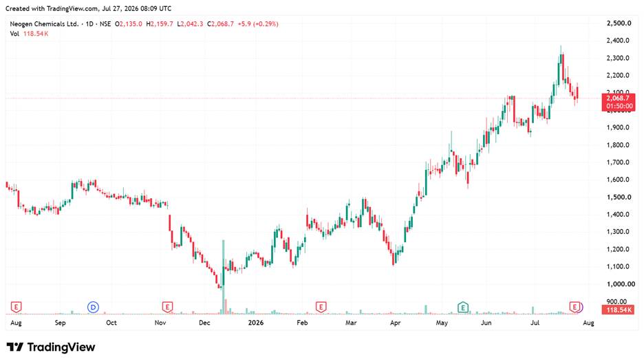The height and width of the screenshot is (364, 644).
Task: Click the bar countdown 01:50:00
Action: 619,106
